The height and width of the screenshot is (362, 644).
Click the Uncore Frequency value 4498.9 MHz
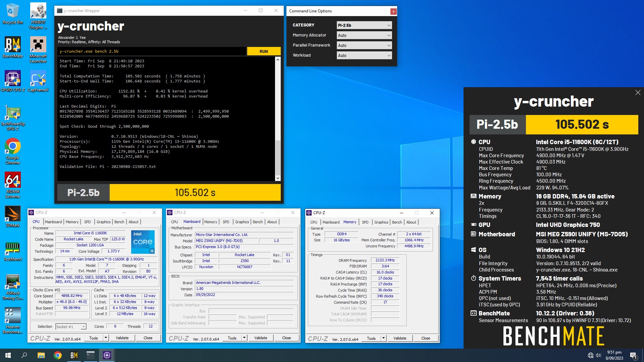[414, 246]
